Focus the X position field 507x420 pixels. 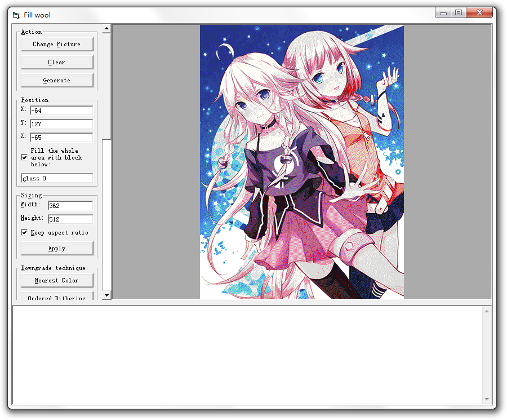pos(61,110)
